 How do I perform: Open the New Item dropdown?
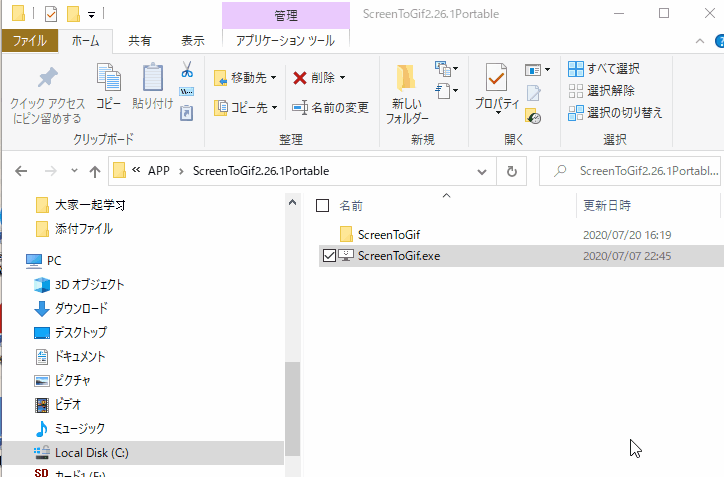click(x=446, y=69)
